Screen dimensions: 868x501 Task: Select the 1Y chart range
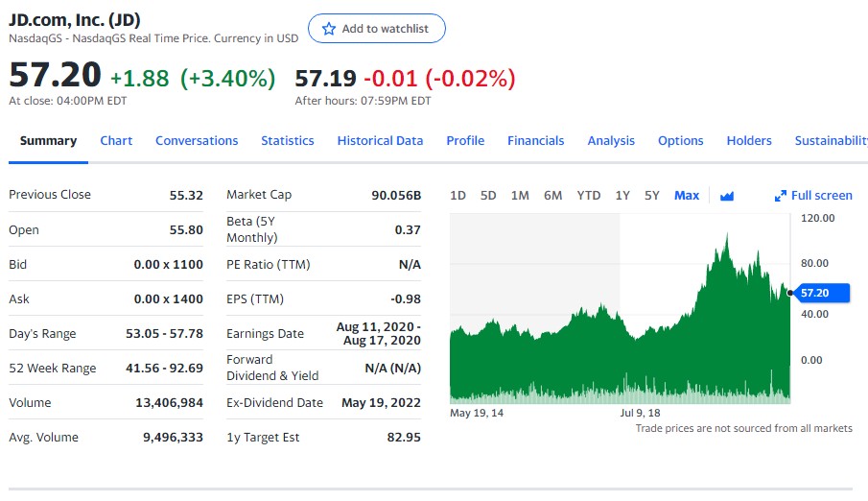point(622,196)
